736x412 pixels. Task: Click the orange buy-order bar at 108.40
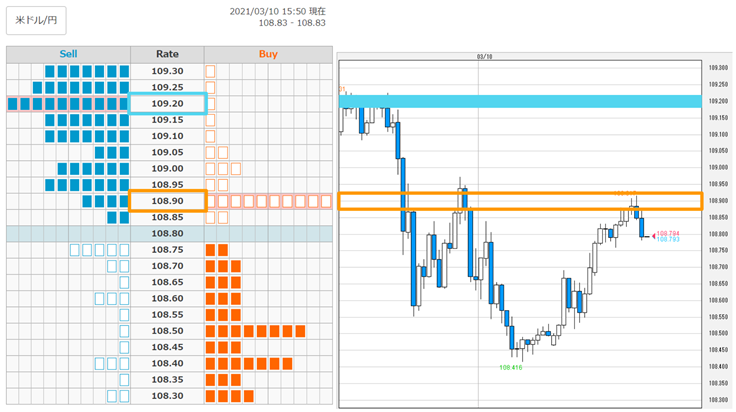[x=249, y=364]
